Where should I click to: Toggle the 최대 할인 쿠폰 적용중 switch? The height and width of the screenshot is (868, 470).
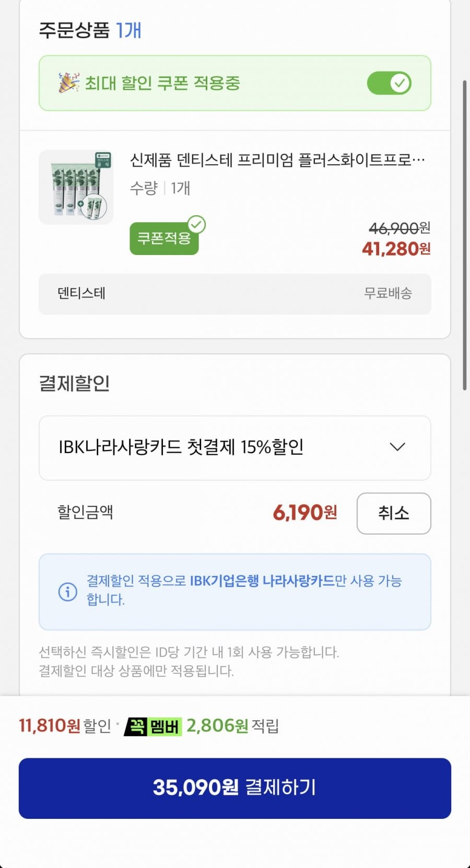tap(389, 83)
